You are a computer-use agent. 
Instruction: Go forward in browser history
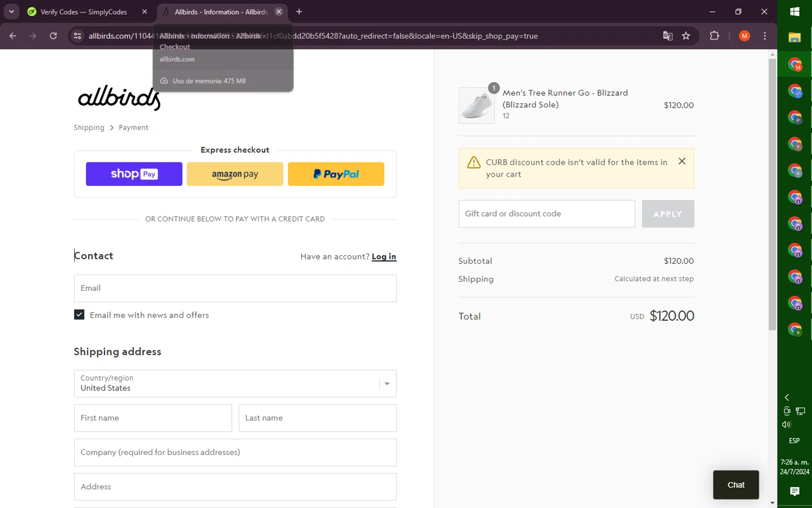(x=33, y=36)
